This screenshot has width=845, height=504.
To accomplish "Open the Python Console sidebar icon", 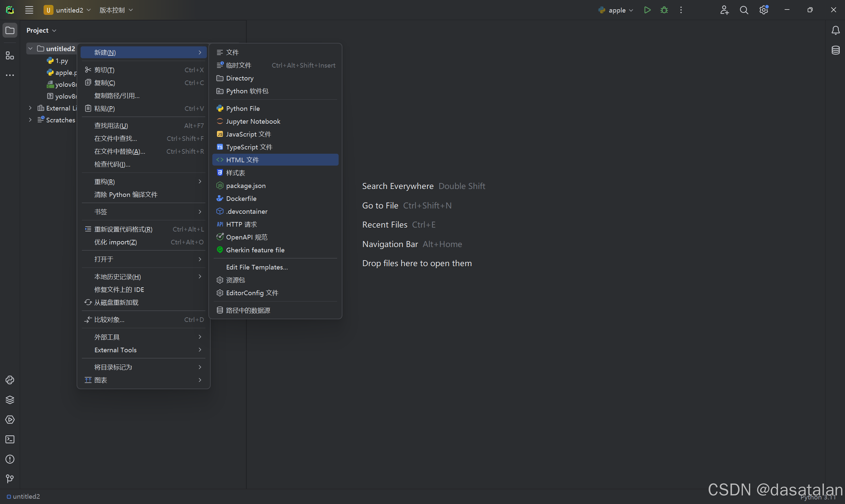I will pos(10,380).
